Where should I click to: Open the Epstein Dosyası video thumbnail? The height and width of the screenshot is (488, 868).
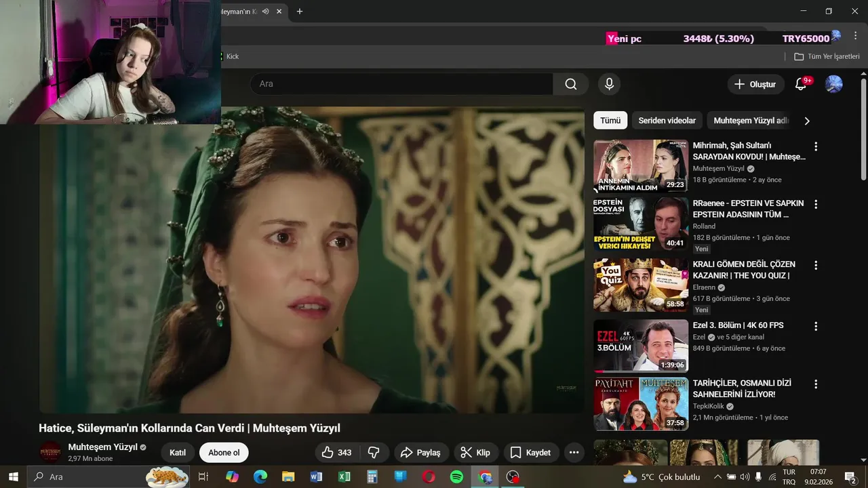[641, 224]
